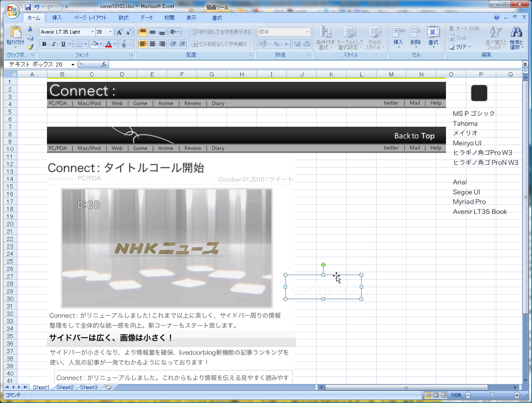This screenshot has width=532, height=403.
Task: Open the データ ribbon tab
Action: coord(146,18)
